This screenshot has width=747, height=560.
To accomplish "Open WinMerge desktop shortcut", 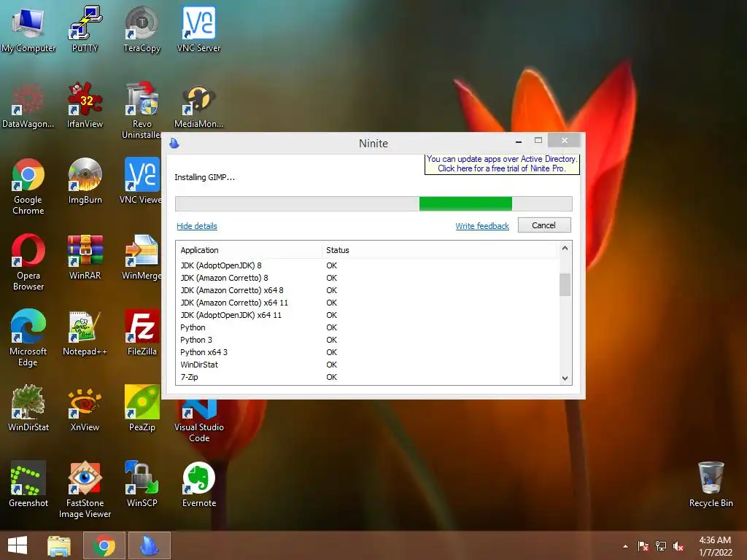I will 142,257.
